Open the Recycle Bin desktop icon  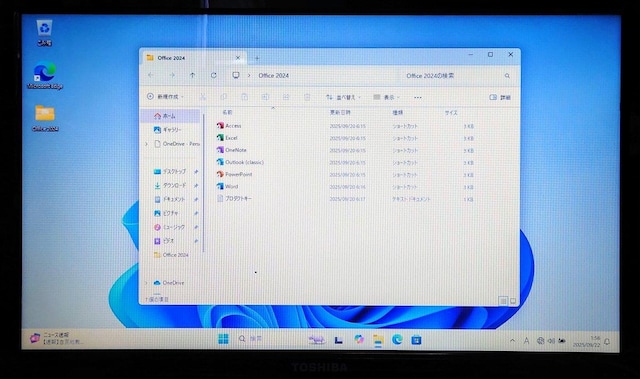(44, 33)
